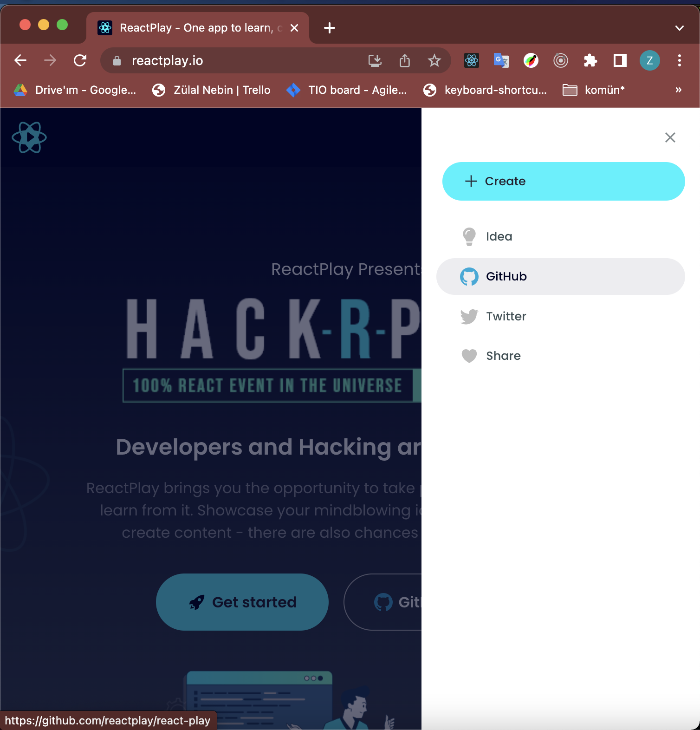Viewport: 700px width, 730px height.
Task: Click the GitHub octocat icon in drawer
Action: [x=469, y=276]
